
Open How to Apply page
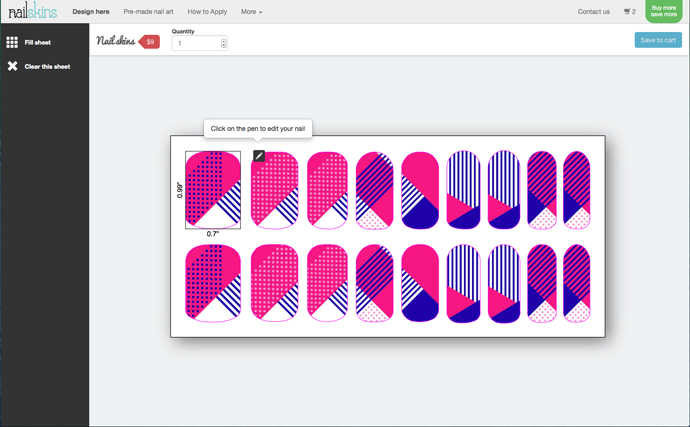[x=207, y=12]
